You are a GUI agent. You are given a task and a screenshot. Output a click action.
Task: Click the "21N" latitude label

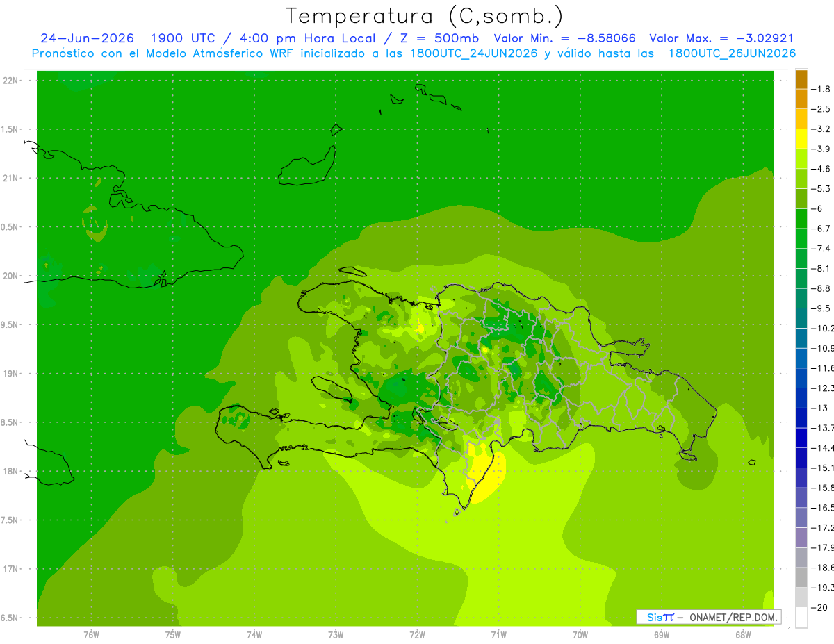point(10,179)
